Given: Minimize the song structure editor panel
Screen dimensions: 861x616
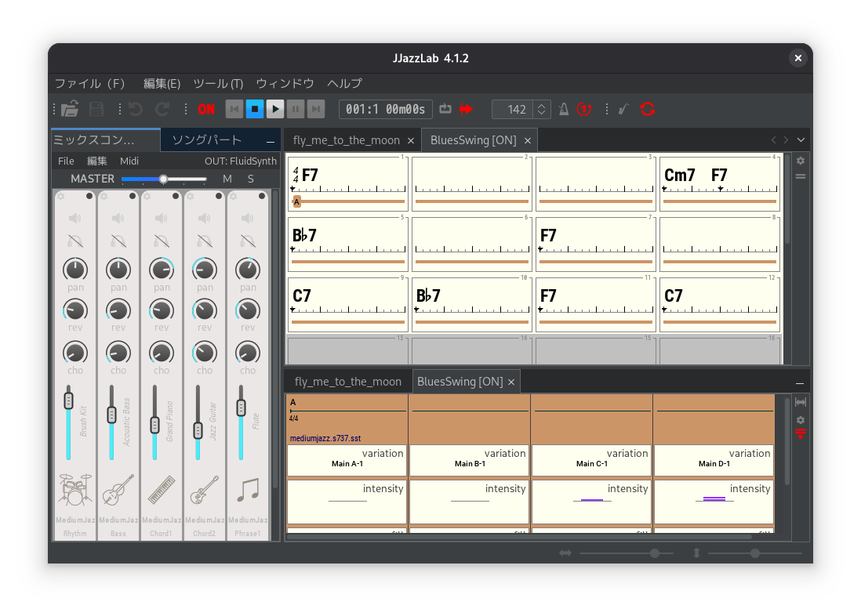Looking at the screenshot, I should pos(800,383).
